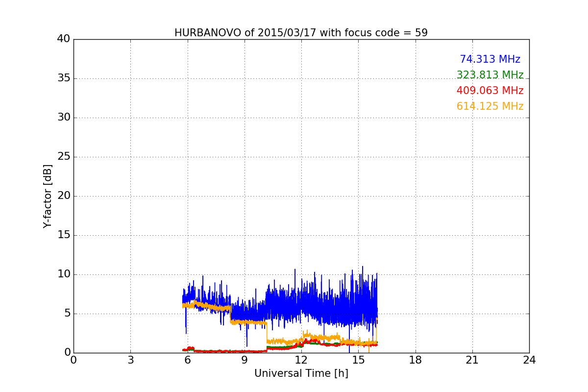This screenshot has height=392, width=588.
Task: Click x-axis tick label '18'
Action: click(416, 360)
